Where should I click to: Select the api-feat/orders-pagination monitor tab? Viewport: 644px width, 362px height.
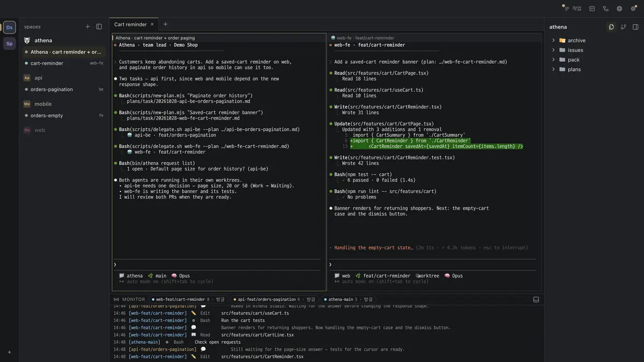point(274,299)
